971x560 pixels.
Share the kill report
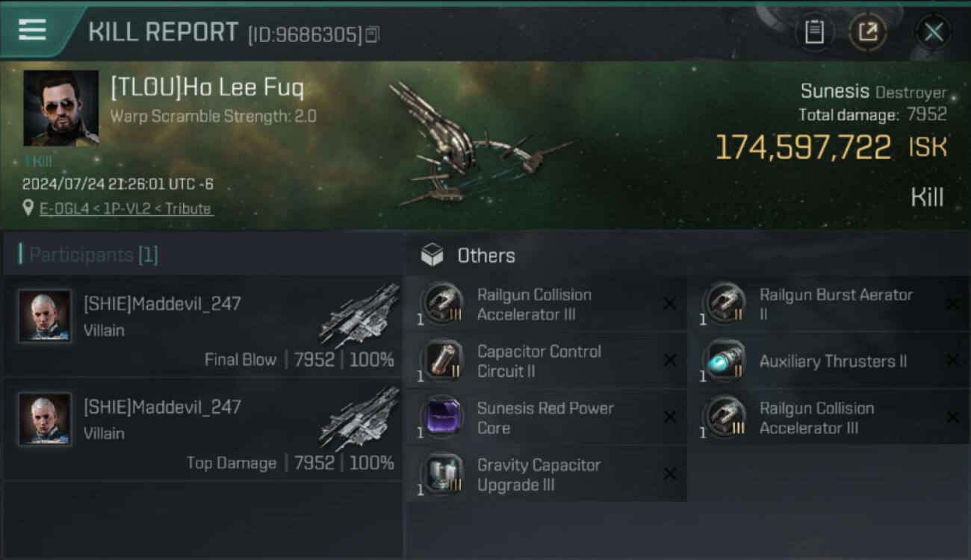867,32
